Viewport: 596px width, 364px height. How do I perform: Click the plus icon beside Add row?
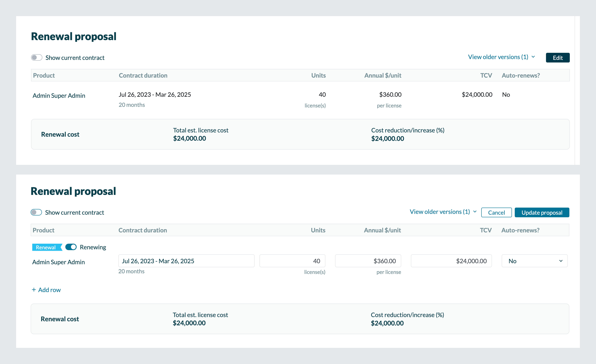click(34, 290)
